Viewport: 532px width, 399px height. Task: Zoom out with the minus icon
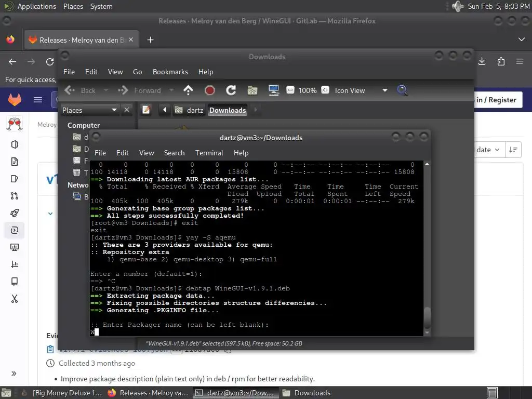(290, 90)
